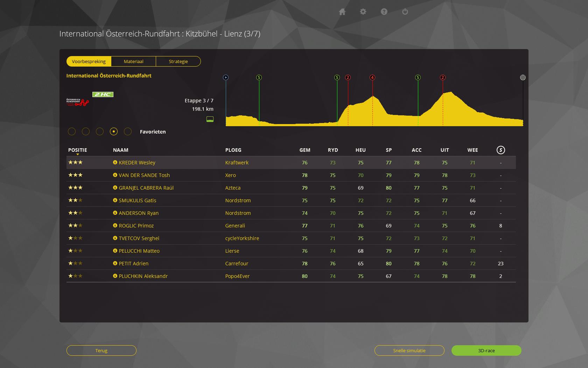Screen dimensions: 588x368
Task: Click the yellow stage elevation profile
Action: tap(374, 109)
